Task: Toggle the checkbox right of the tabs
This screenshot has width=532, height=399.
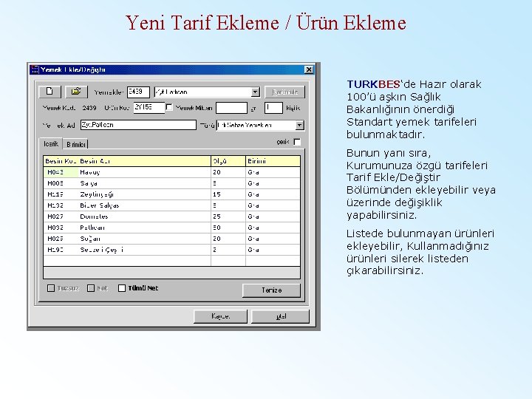Action: tap(297, 142)
